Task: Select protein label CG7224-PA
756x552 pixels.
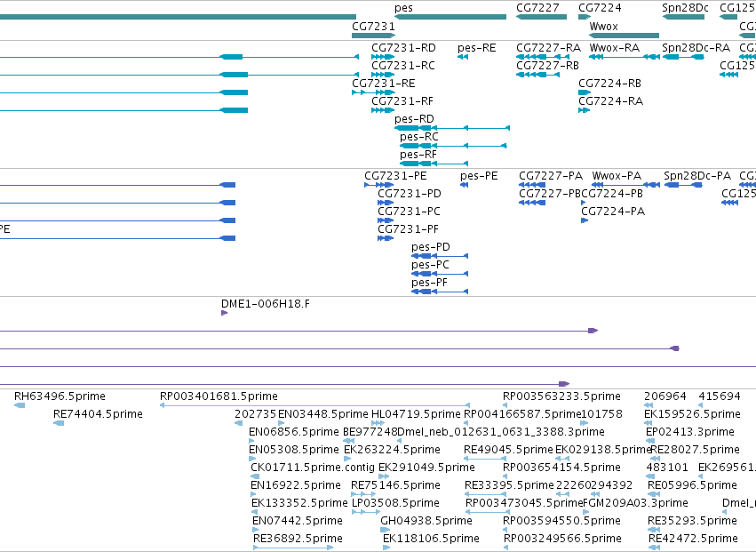Action: pyautogui.click(x=613, y=212)
